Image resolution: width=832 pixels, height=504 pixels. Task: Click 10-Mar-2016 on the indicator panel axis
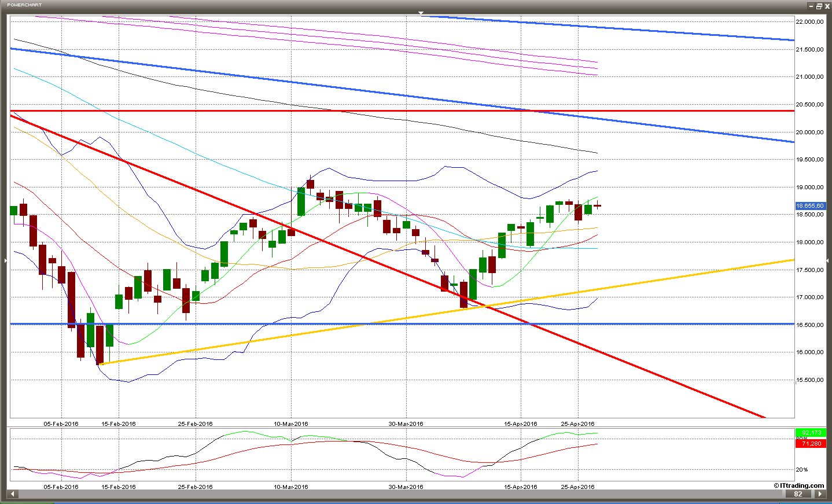pos(291,487)
